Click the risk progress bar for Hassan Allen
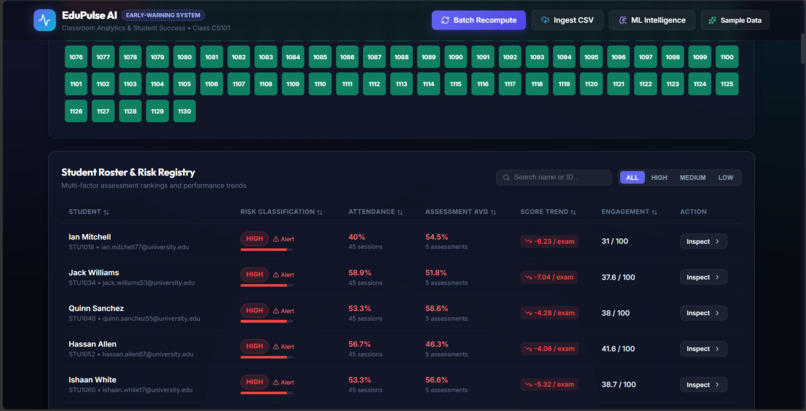The height and width of the screenshot is (411, 806). [266, 357]
